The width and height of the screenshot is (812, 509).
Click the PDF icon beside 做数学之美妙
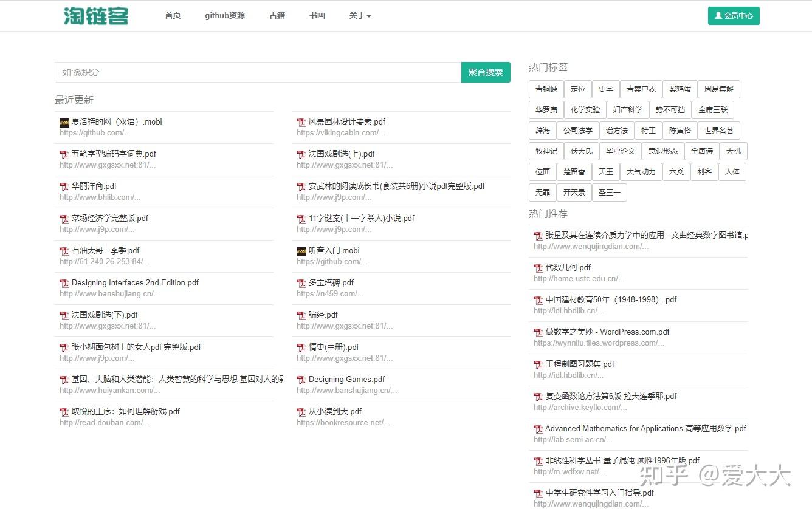pos(538,332)
